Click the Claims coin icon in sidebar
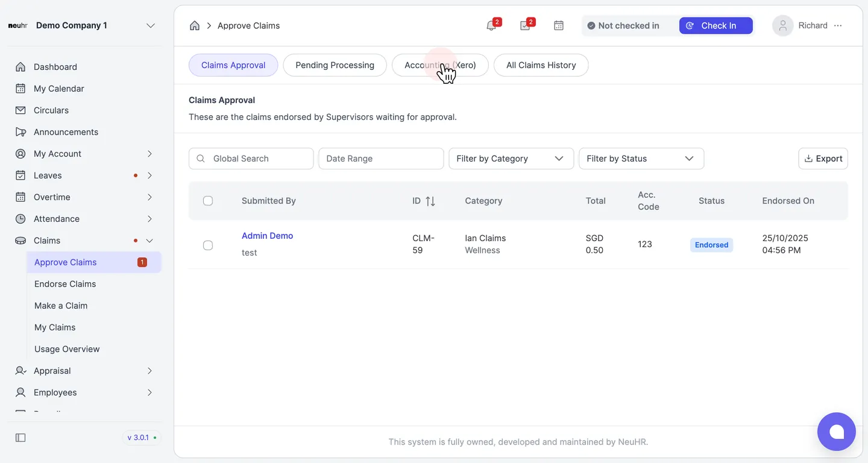 click(20, 241)
